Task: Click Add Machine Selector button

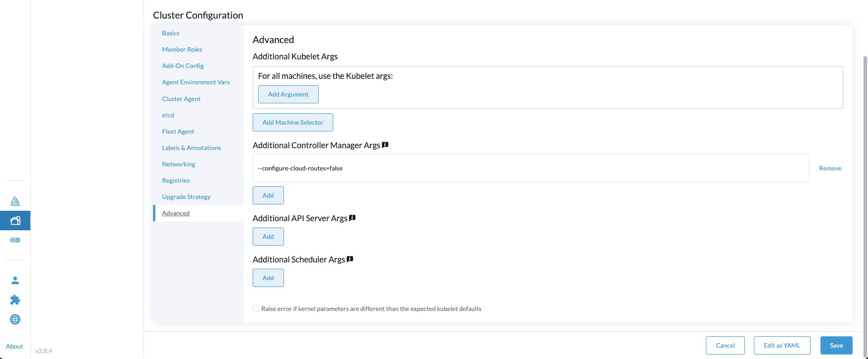Action: 293,122
